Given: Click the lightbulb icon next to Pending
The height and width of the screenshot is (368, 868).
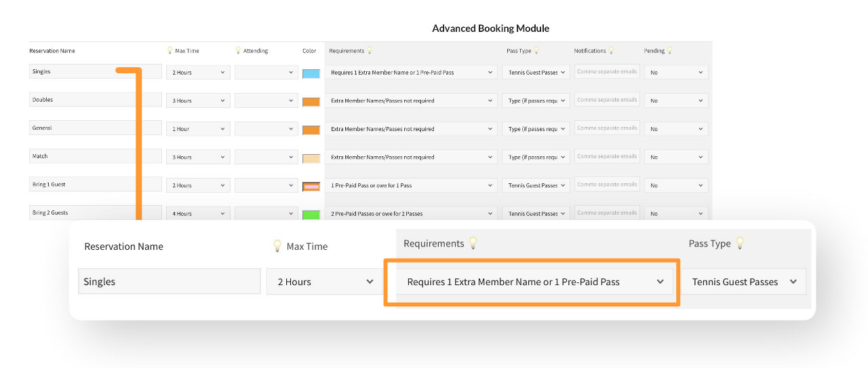Looking at the screenshot, I should [x=670, y=51].
